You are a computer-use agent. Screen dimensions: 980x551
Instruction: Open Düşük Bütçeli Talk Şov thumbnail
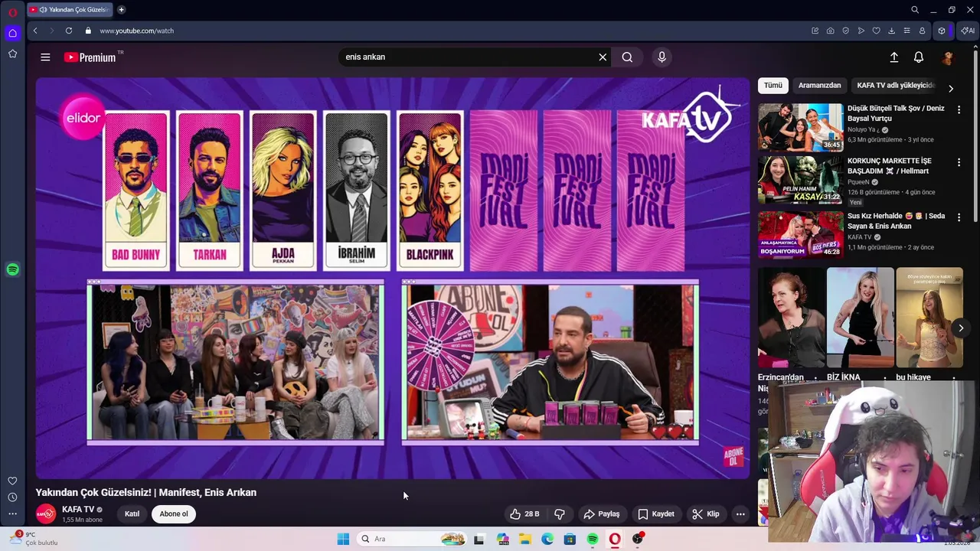click(x=800, y=127)
